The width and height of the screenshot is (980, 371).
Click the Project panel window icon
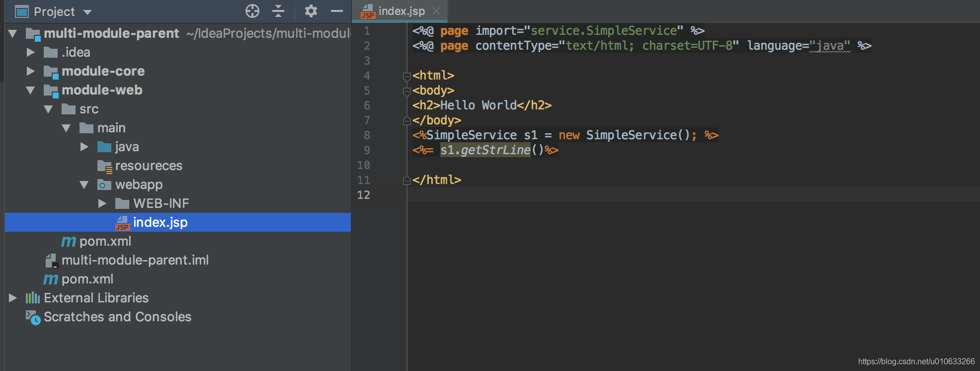(x=22, y=11)
